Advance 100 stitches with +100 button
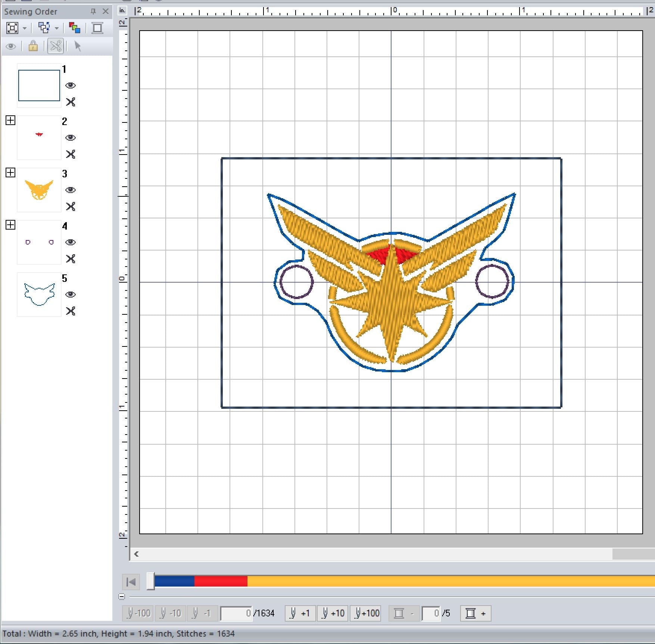Screen dimensions: 655x644 point(365,613)
